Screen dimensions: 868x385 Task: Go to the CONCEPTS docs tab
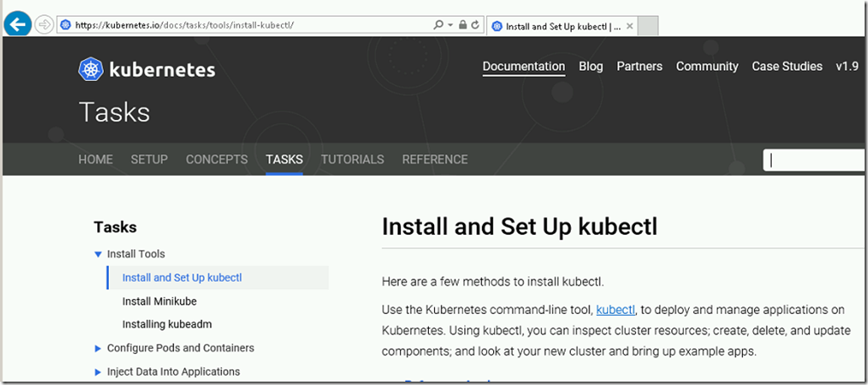point(216,160)
